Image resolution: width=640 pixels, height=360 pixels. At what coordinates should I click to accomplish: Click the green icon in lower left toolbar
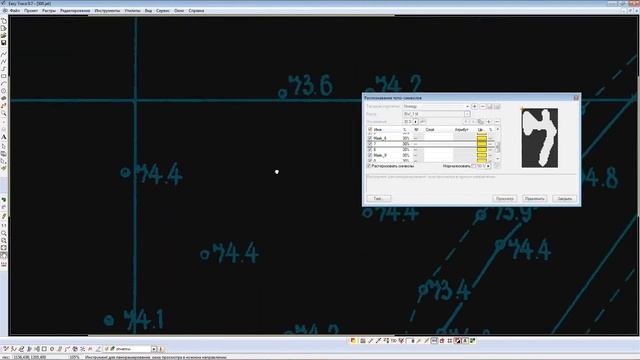(x=4, y=200)
